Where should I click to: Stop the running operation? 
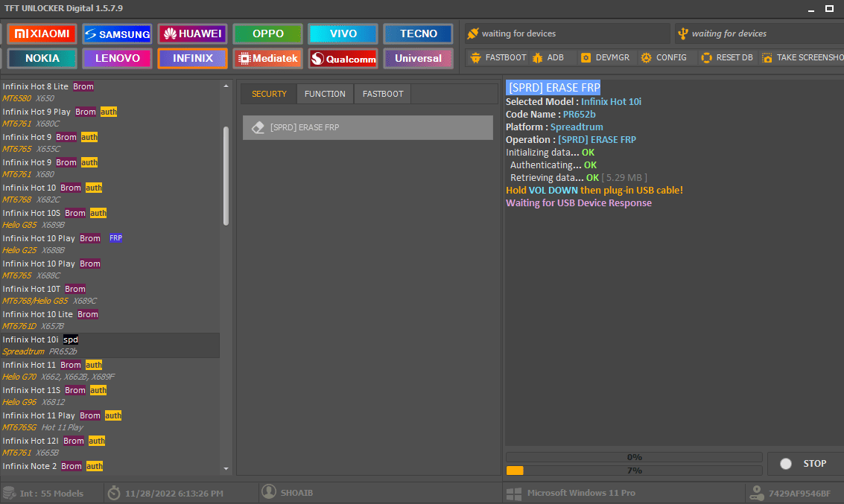(x=806, y=464)
